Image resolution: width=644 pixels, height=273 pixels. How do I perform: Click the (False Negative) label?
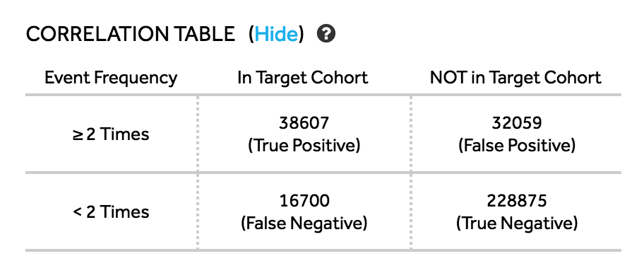tap(304, 223)
